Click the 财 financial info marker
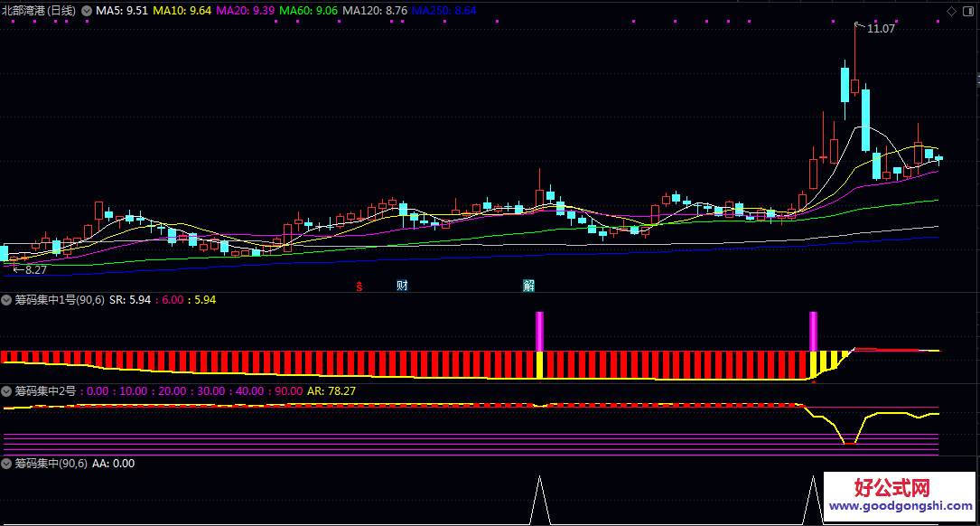980x526 pixels. [x=402, y=286]
